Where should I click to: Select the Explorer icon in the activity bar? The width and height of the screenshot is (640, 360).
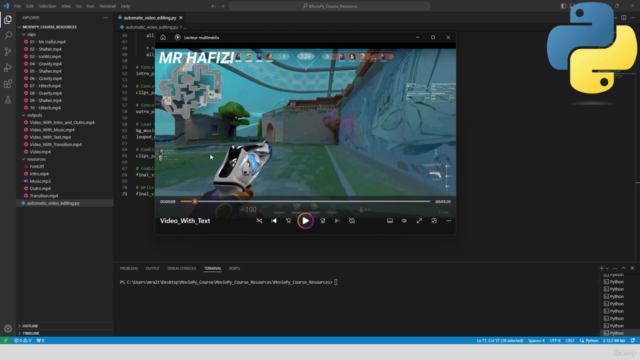8,19
